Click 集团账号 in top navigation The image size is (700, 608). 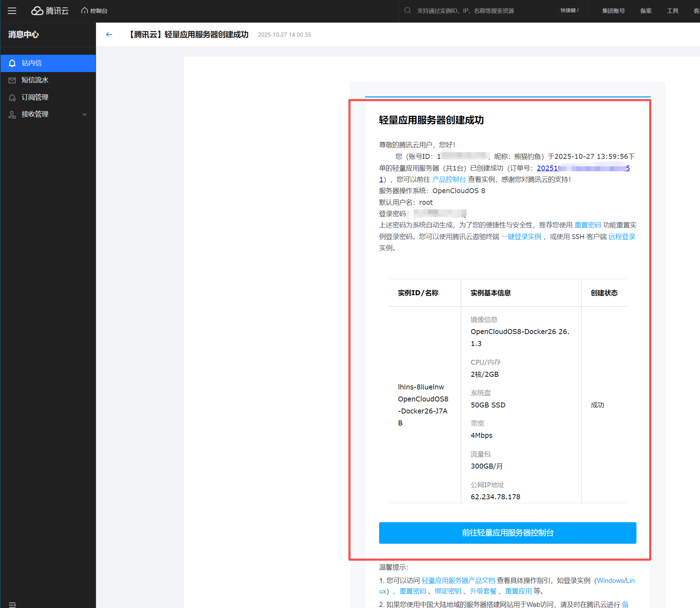[x=613, y=11]
